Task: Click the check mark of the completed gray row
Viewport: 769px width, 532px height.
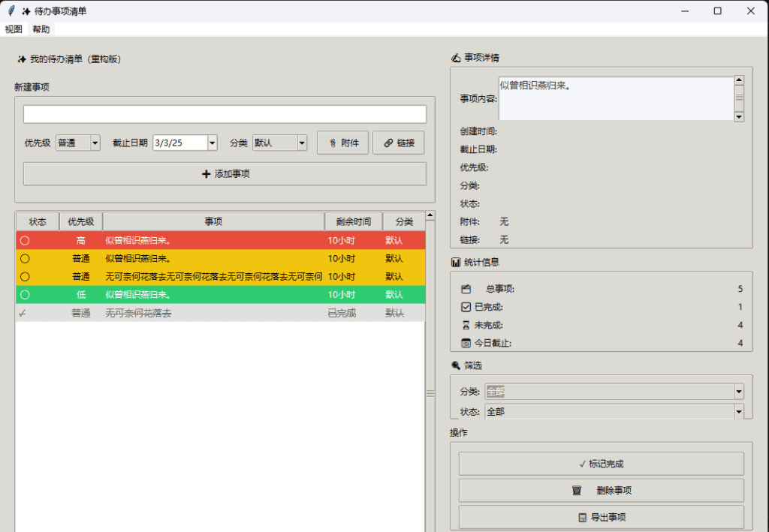Action: pos(22,313)
